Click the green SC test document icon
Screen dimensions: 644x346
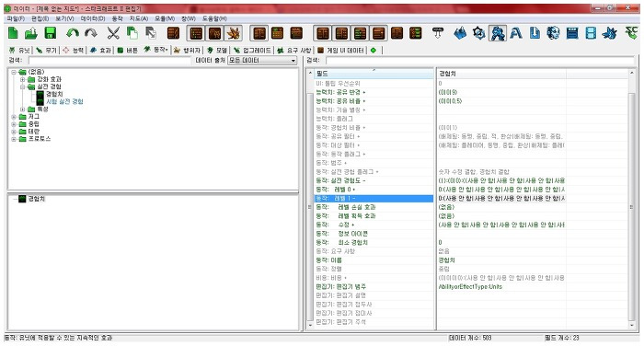click(x=631, y=33)
